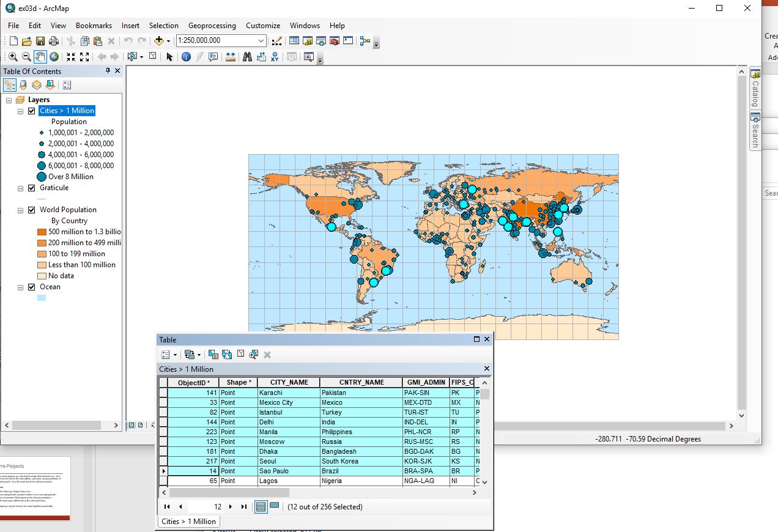Screen dimensions: 778x532
Task: Select the Identify tool
Action: (x=186, y=56)
